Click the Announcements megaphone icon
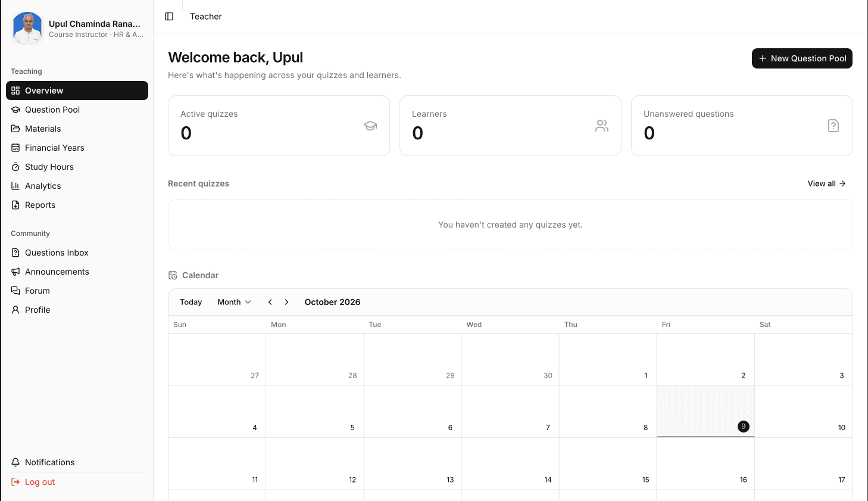This screenshot has width=868, height=501. pyautogui.click(x=15, y=272)
